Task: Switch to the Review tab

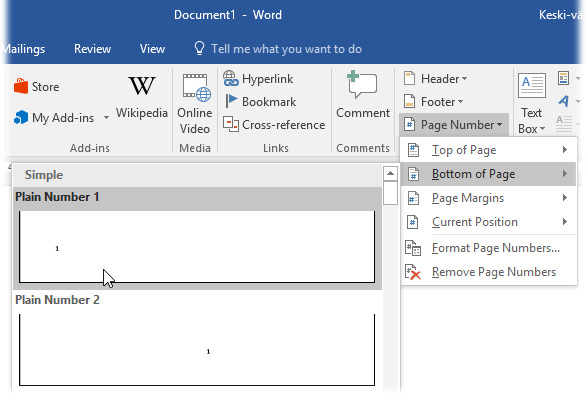Action: coord(92,49)
